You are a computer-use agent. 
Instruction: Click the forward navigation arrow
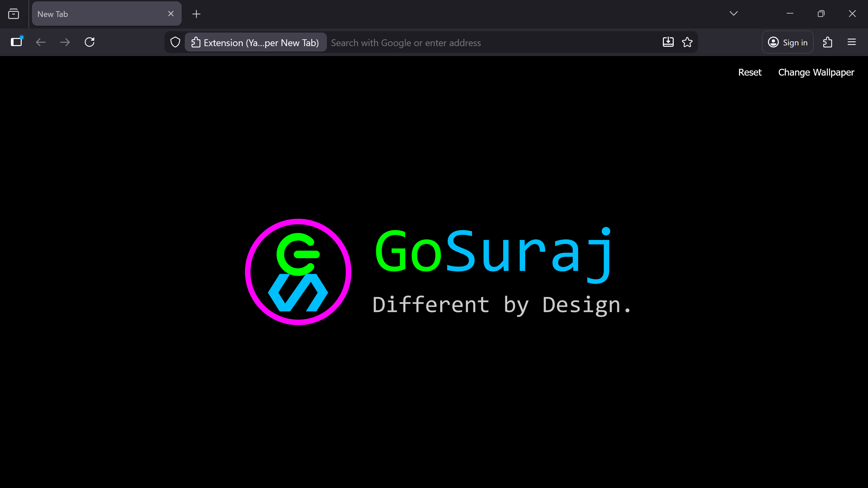click(64, 42)
